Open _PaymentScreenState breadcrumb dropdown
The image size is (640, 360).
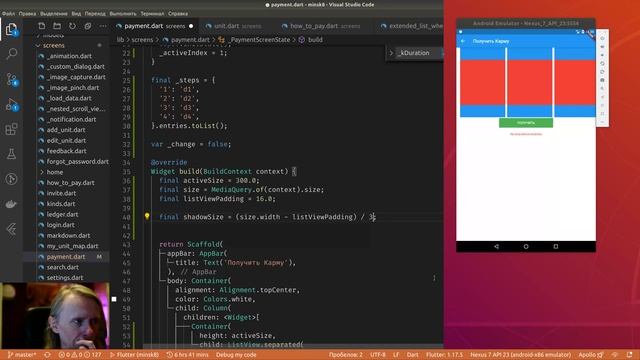259,40
